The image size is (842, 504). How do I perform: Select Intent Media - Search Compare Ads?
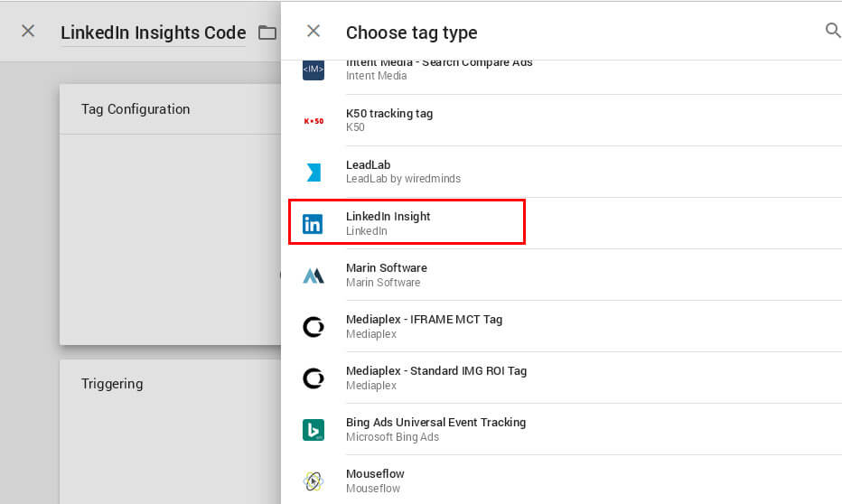click(561, 78)
